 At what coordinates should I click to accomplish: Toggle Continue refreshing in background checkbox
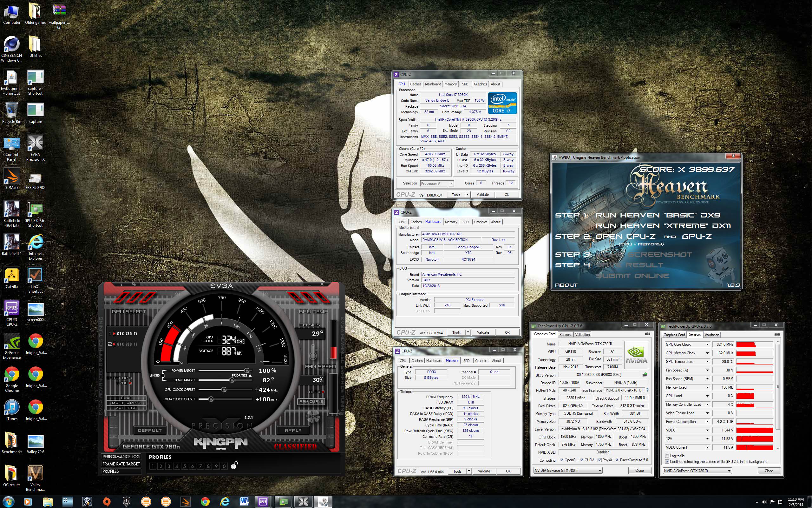click(667, 462)
